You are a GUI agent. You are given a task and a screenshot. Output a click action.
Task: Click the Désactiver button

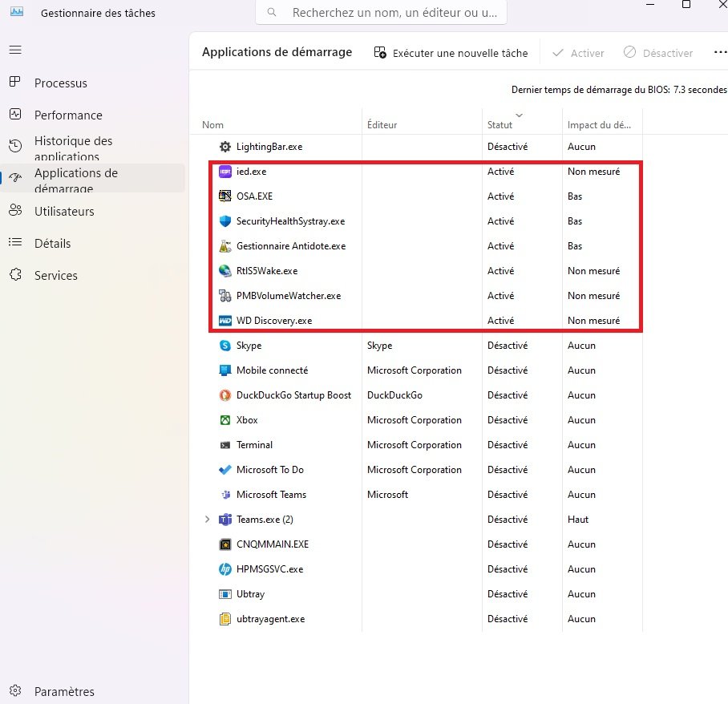[658, 53]
